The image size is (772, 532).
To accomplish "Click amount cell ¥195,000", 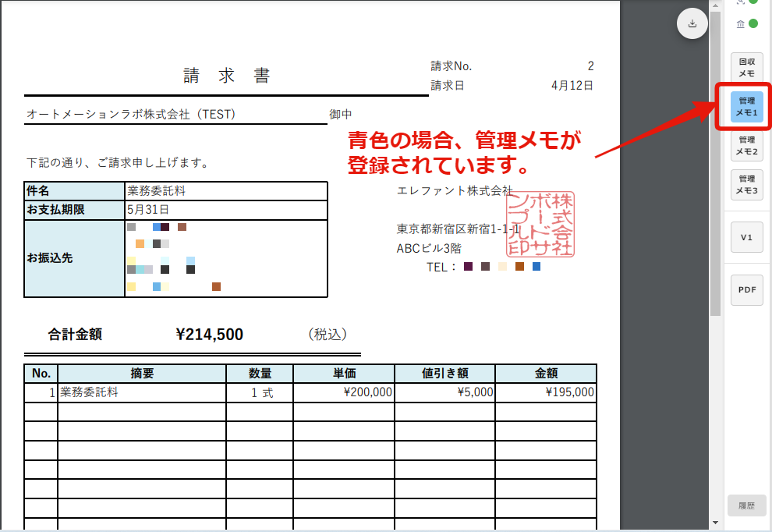I will (x=546, y=392).
